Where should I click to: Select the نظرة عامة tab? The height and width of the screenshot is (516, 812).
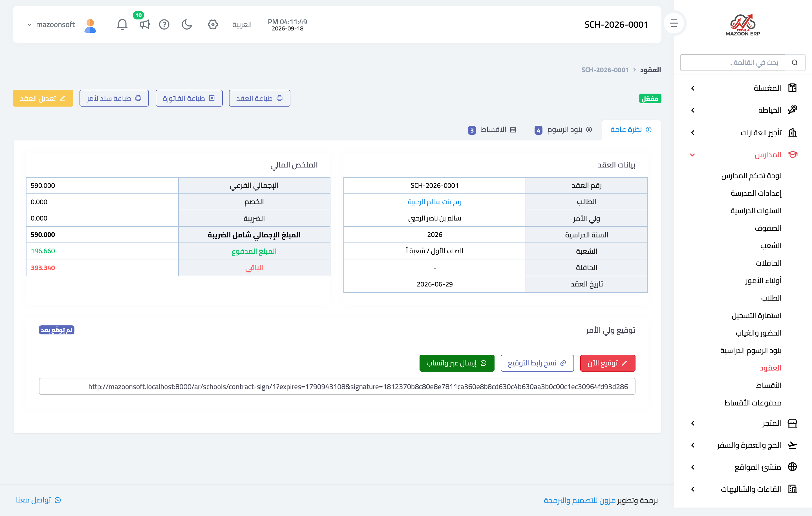(x=631, y=129)
